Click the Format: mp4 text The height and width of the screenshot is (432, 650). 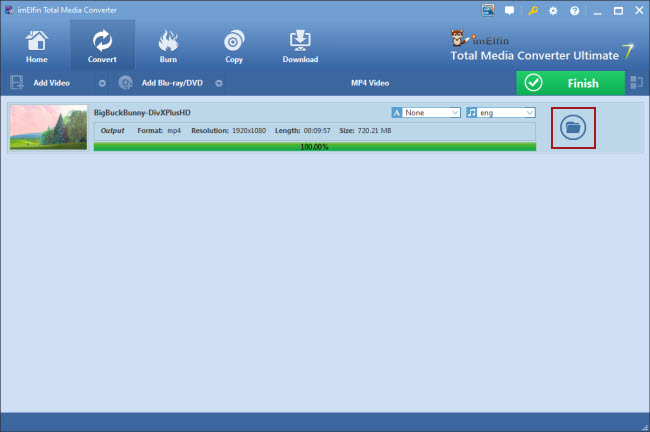(x=159, y=131)
